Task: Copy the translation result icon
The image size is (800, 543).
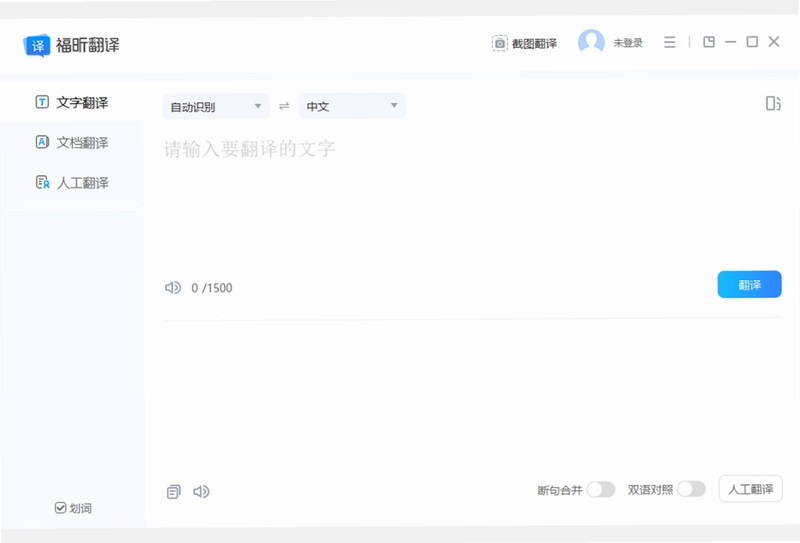Action: pyautogui.click(x=173, y=491)
